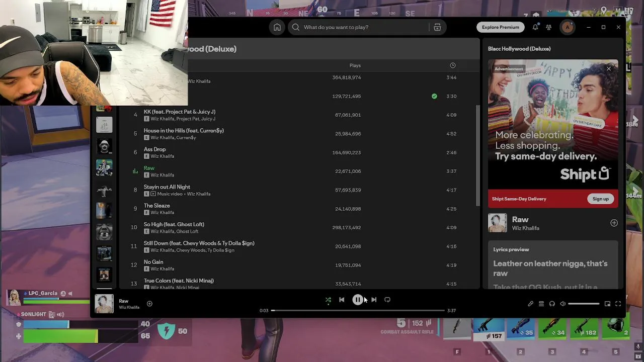The width and height of the screenshot is (644, 362).
Task: Open the play queue icon
Action: 541,304
